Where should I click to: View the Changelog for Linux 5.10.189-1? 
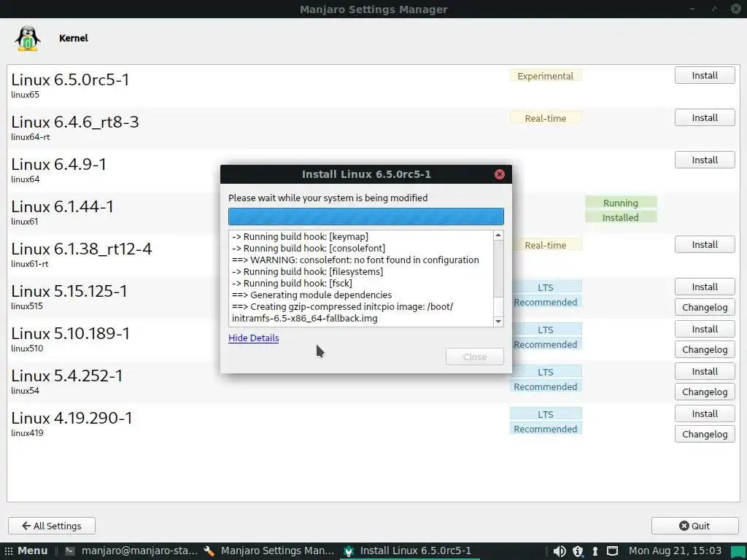tap(705, 350)
